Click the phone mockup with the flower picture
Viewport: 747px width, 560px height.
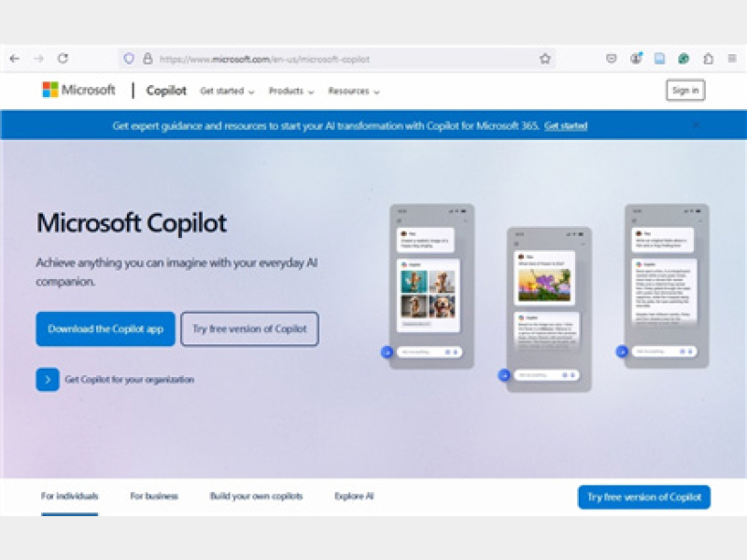pyautogui.click(x=549, y=310)
